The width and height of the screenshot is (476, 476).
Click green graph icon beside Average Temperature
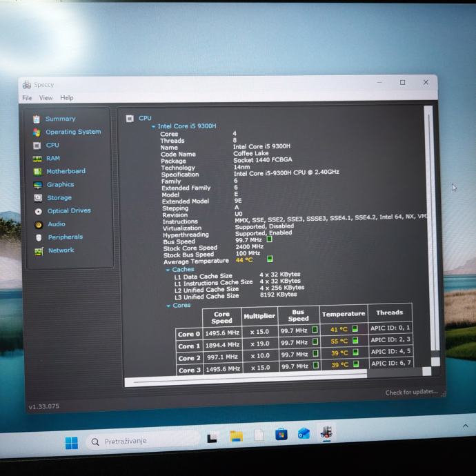coord(270,259)
